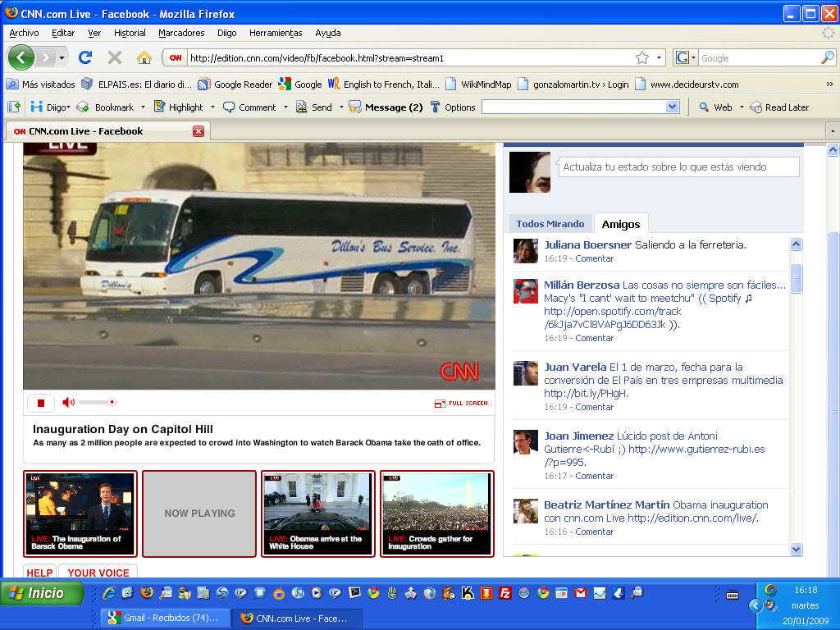Expand the Highlight options arrow

pos(212,107)
